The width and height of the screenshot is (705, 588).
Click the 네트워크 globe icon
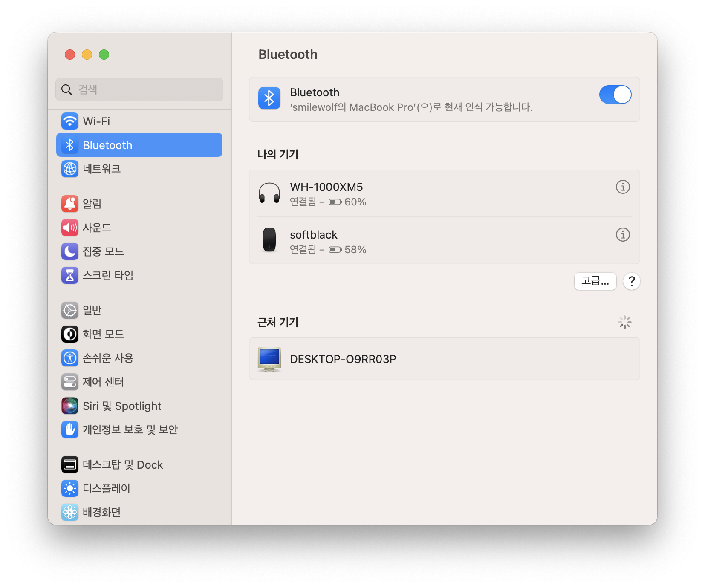pyautogui.click(x=70, y=169)
